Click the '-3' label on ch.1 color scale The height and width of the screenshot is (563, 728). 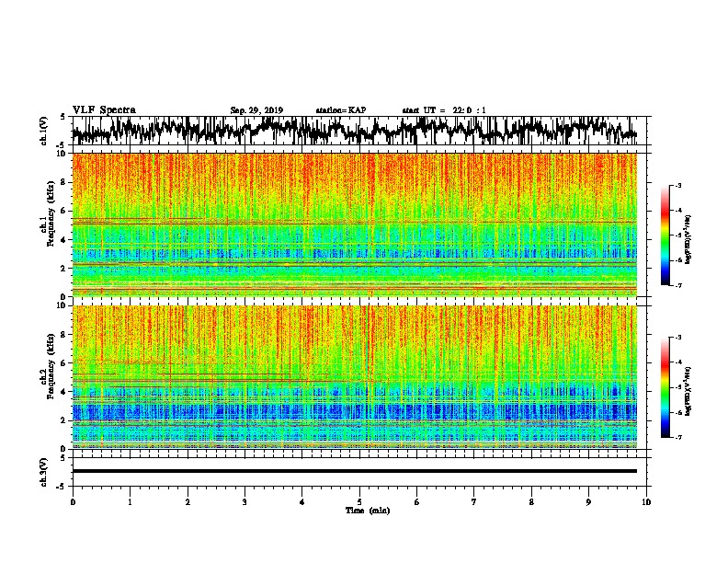(677, 186)
